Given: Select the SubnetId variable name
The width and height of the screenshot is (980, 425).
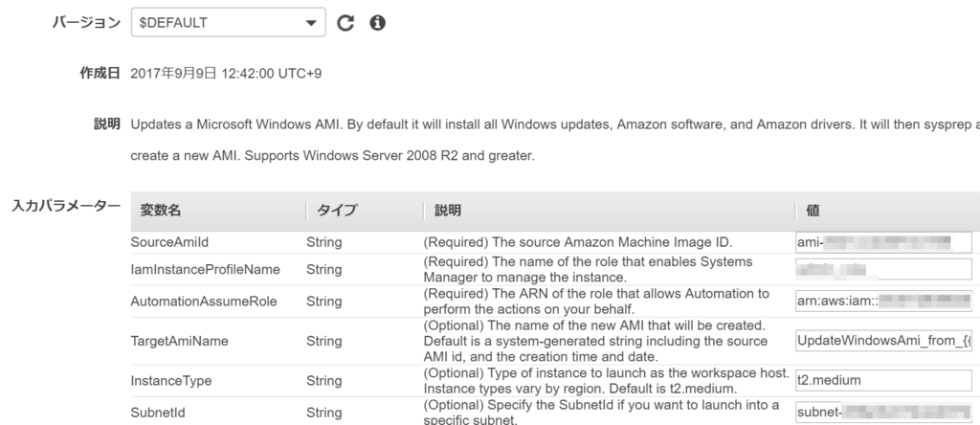Looking at the screenshot, I should [x=158, y=413].
